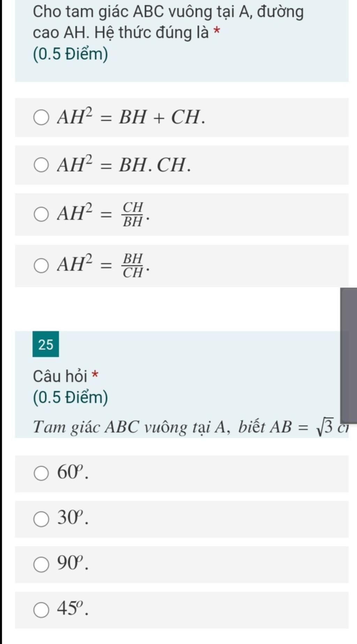Click the italic text 'Tam giác ABC vuông tại A, biết'
357x644 pixels.
(x=149, y=427)
